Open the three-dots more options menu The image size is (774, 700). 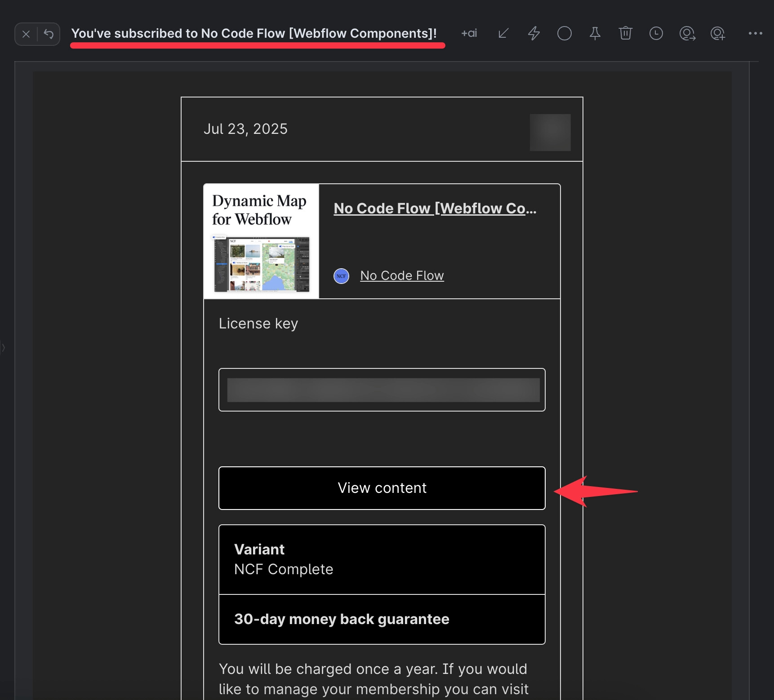click(x=756, y=33)
